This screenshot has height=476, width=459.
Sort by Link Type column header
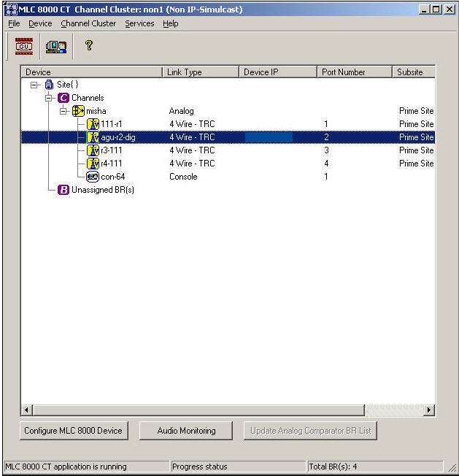click(200, 72)
